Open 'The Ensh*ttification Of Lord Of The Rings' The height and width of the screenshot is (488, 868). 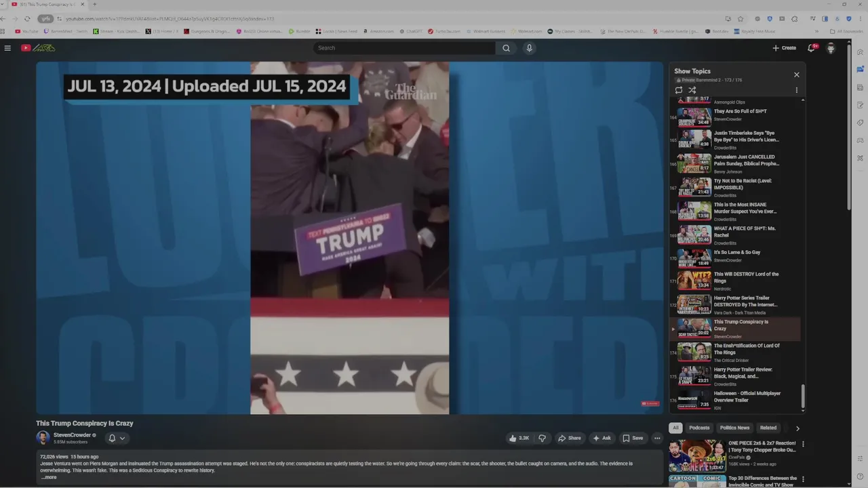click(735, 352)
